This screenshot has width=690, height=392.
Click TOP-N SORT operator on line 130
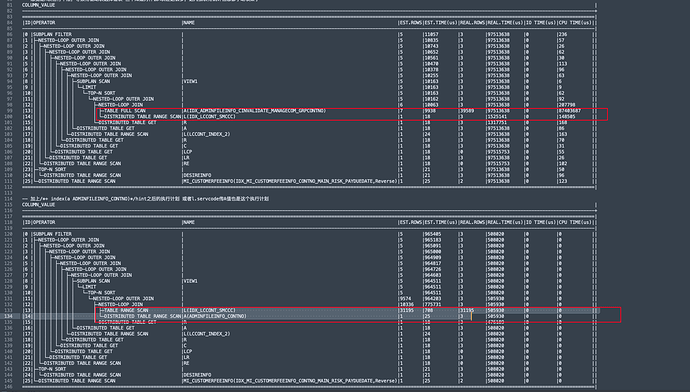pyautogui.click(x=102, y=293)
